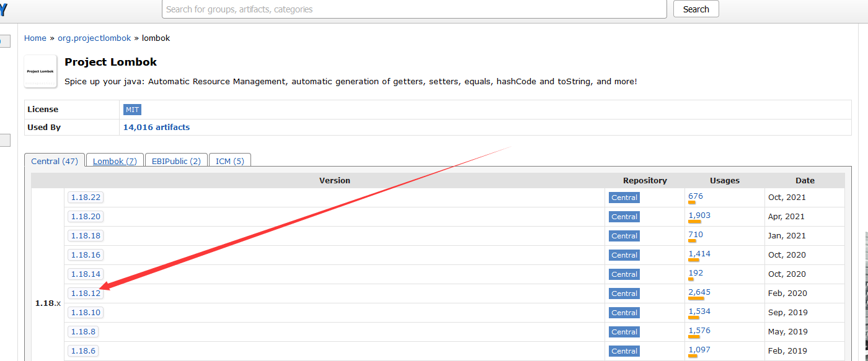Open version 1.18.18
This screenshot has height=361, width=868.
coord(86,236)
